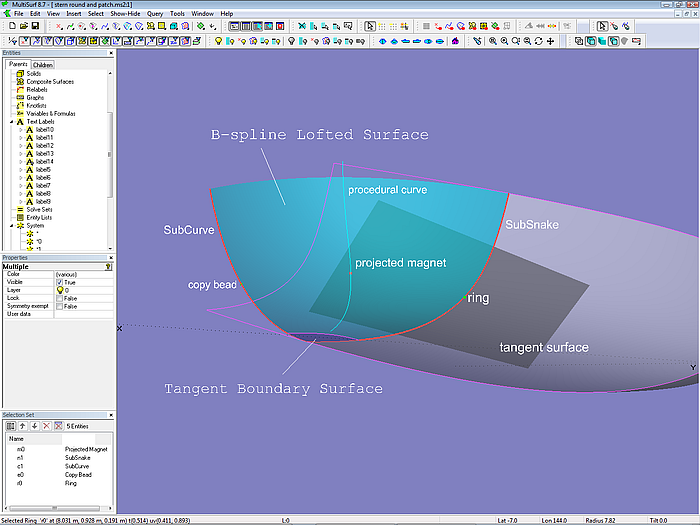Click the pan arrows icon
Screen dimensions: 700x525
(551, 41)
